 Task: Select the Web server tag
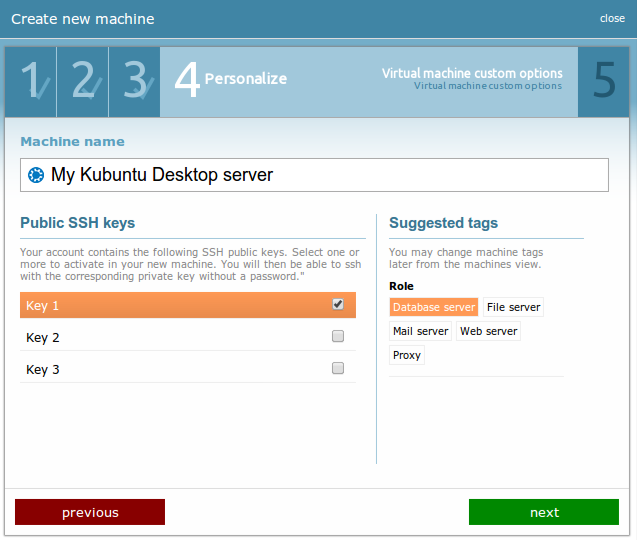tap(488, 331)
